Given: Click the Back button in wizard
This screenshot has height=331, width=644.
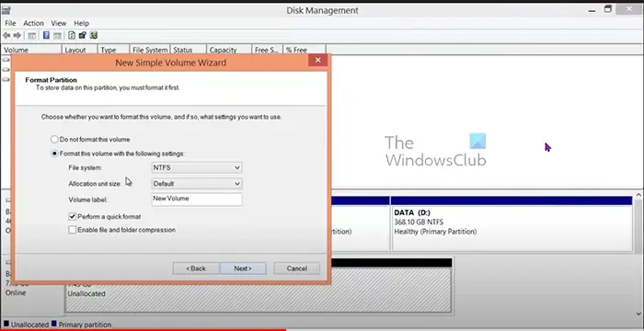Looking at the screenshot, I should (x=196, y=268).
